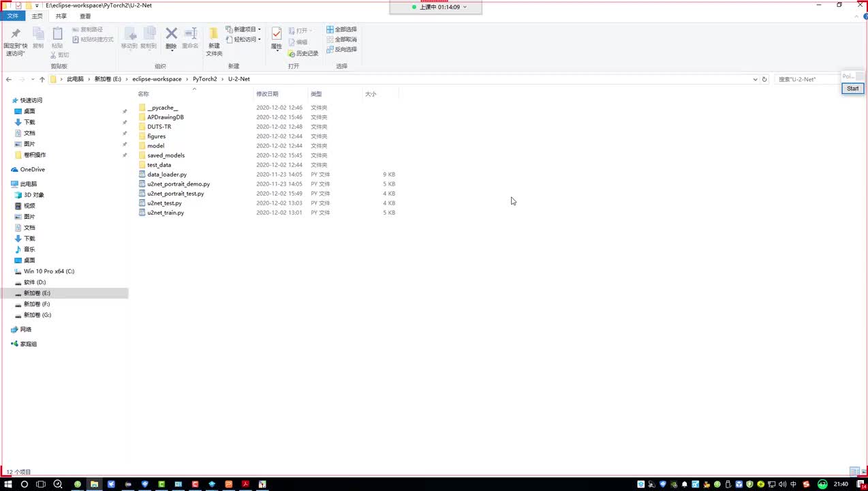Sort by 类型 column header
Viewport: 868px width, 491px height.
[316, 94]
